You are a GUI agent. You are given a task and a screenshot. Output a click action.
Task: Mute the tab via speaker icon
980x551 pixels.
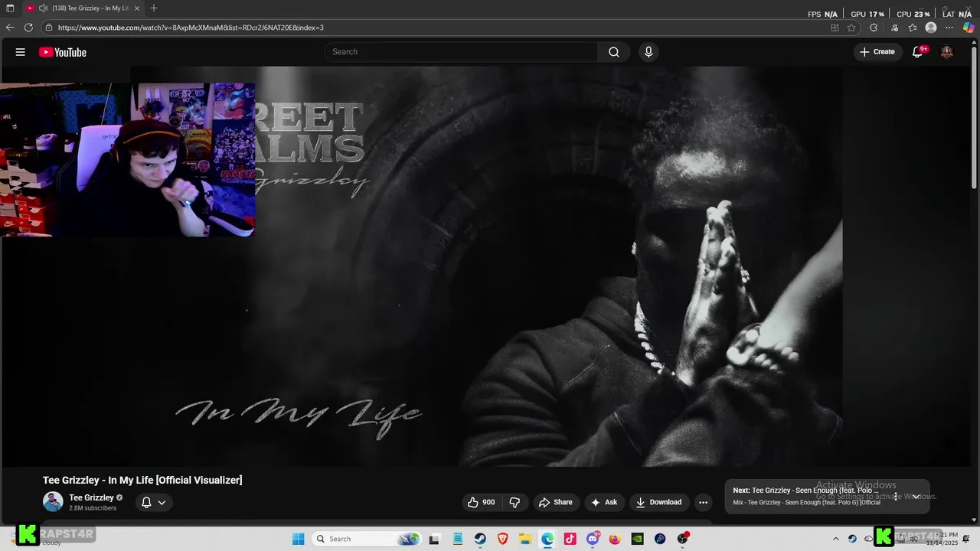(x=43, y=8)
